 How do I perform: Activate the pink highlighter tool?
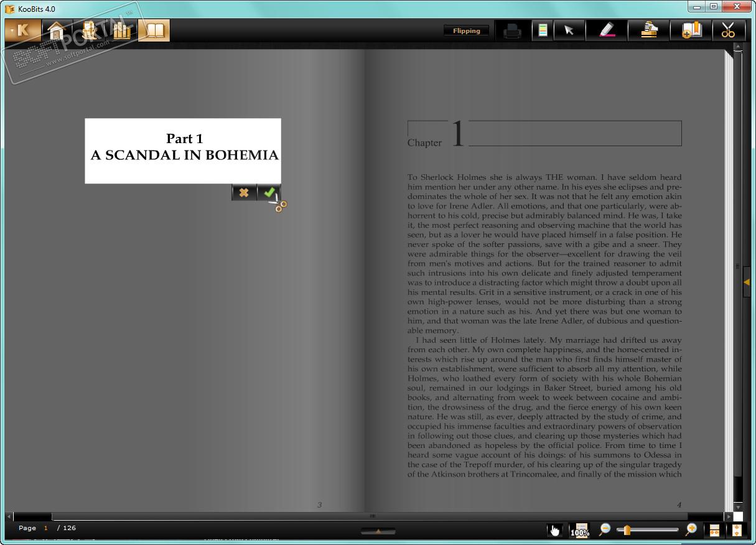(x=607, y=30)
